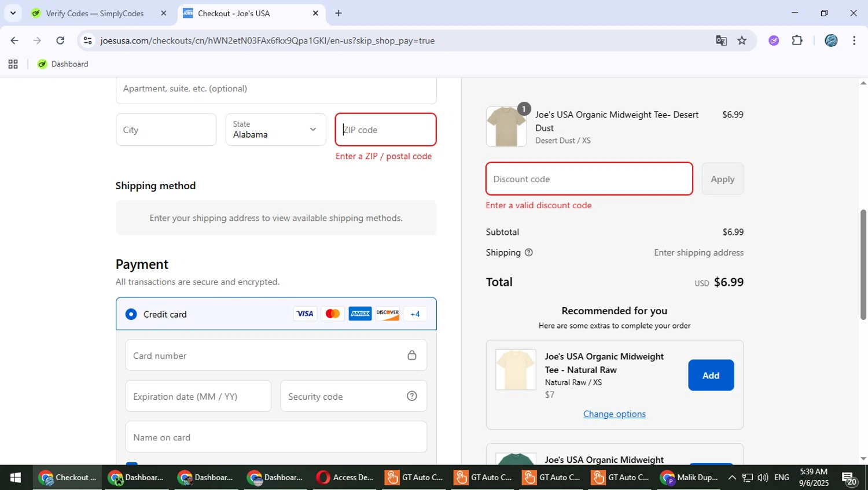Click the Expiration date field

(198, 396)
